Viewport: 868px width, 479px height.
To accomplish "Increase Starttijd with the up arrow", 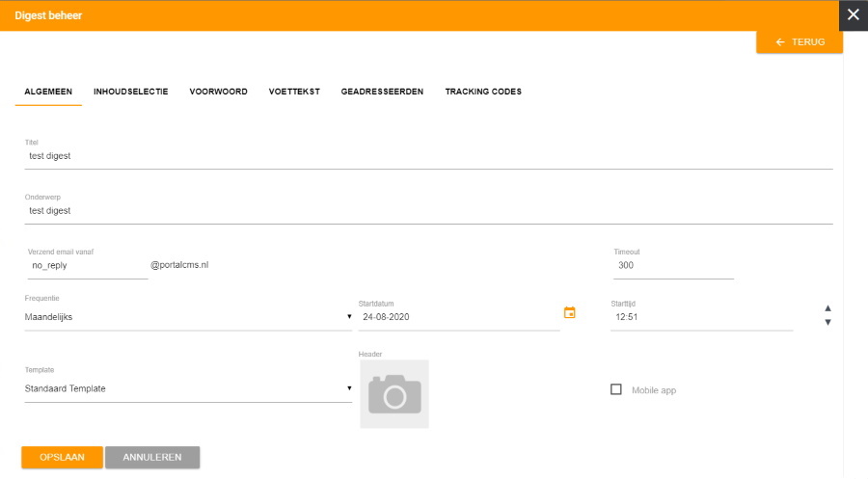I will click(827, 308).
